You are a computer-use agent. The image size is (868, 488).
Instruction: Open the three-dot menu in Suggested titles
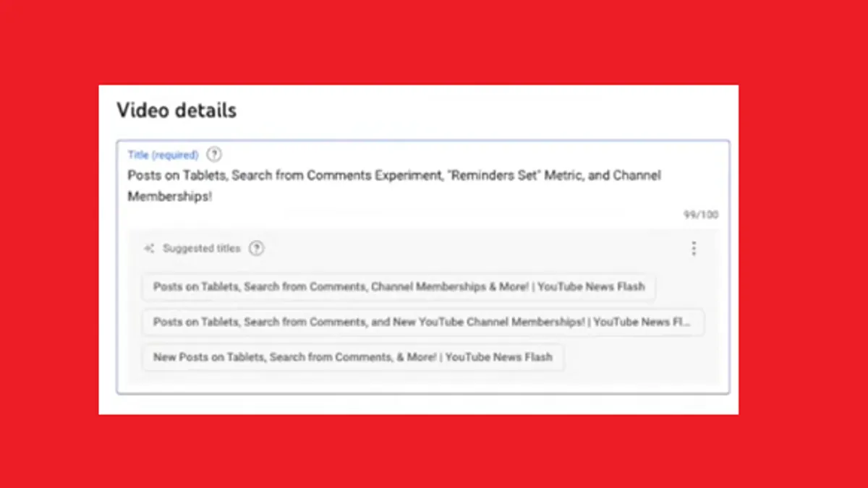[x=694, y=249]
